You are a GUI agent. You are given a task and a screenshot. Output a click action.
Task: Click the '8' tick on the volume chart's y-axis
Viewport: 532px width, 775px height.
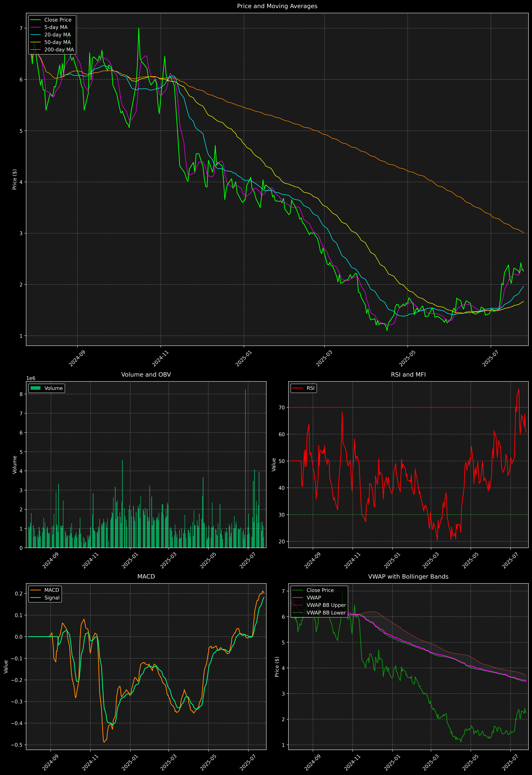pos(21,394)
